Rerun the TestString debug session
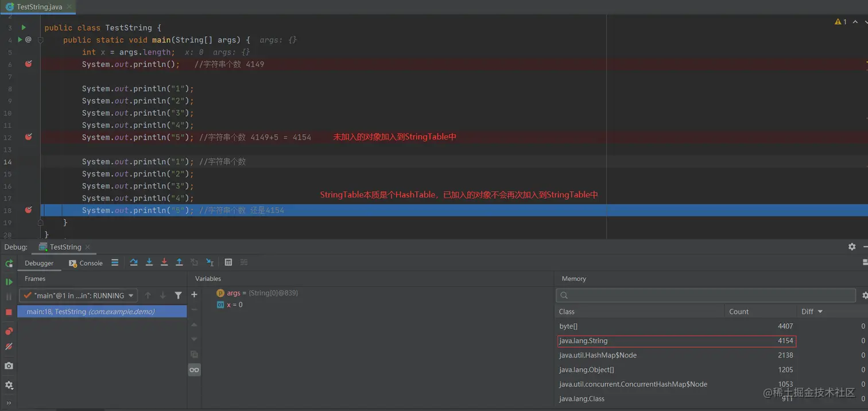The image size is (868, 411). (9, 263)
